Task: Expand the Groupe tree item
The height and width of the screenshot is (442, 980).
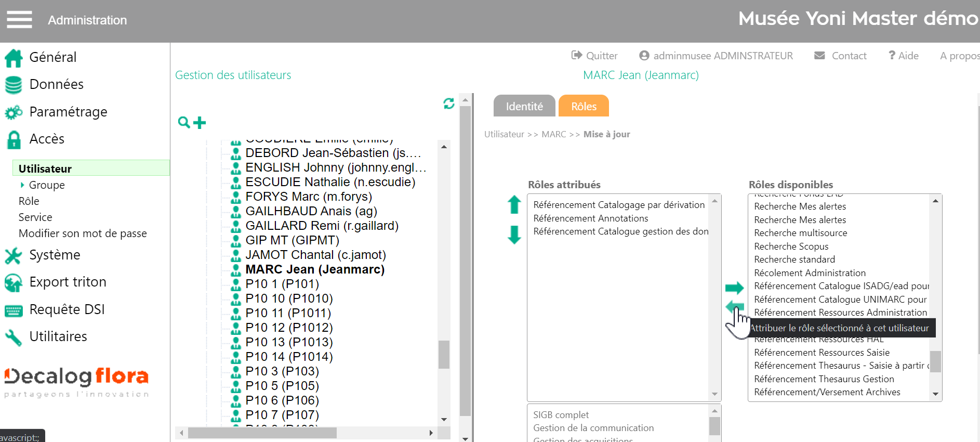Action: click(22, 185)
